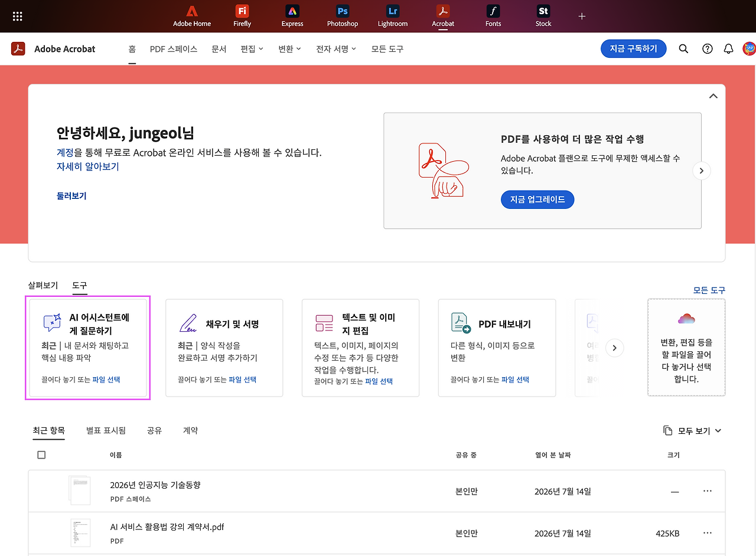The height and width of the screenshot is (556, 756).
Task: Click 파일 선택 in 채우기 및 서명 card
Action: (x=243, y=380)
